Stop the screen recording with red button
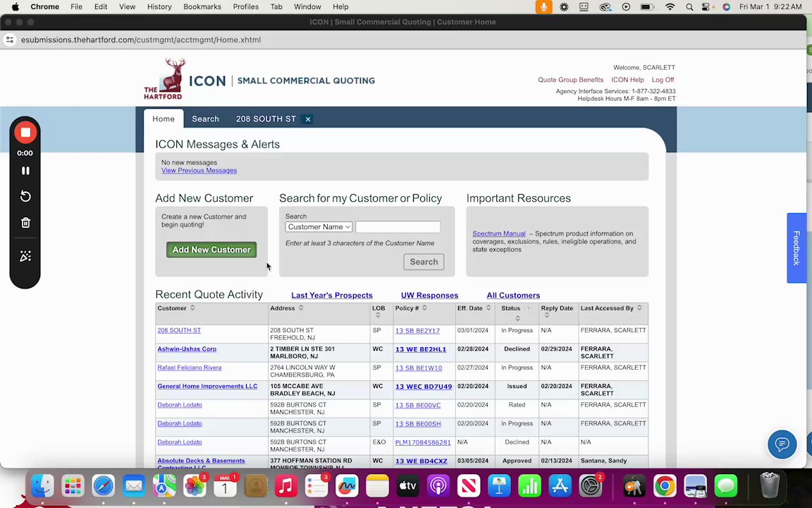812x508 pixels. (x=25, y=133)
